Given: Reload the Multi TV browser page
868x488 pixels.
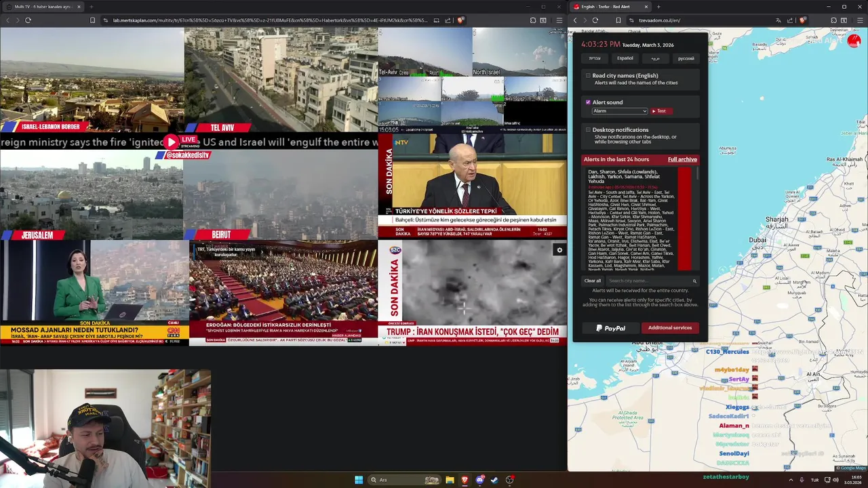Looking at the screenshot, I should [28, 20].
